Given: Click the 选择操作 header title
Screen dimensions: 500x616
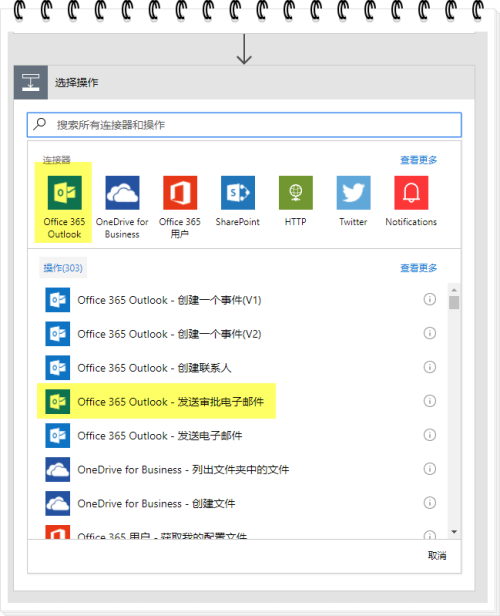Looking at the screenshot, I should [77, 82].
